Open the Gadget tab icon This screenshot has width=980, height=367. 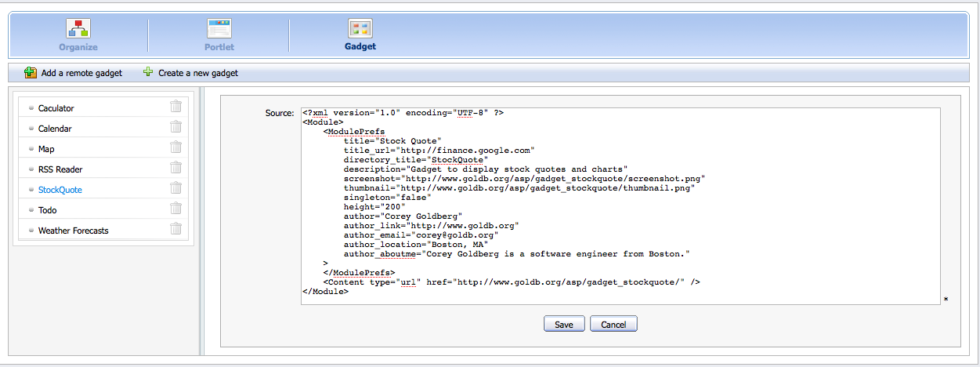(360, 29)
